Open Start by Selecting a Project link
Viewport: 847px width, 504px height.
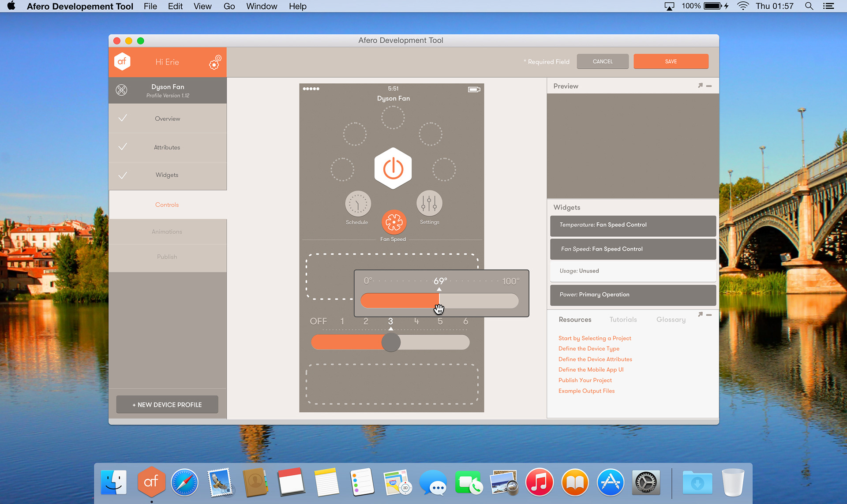coord(595,338)
